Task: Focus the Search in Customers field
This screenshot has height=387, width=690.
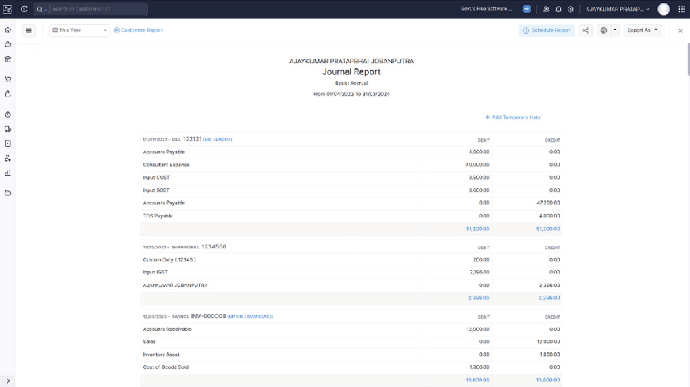Action: (x=98, y=9)
